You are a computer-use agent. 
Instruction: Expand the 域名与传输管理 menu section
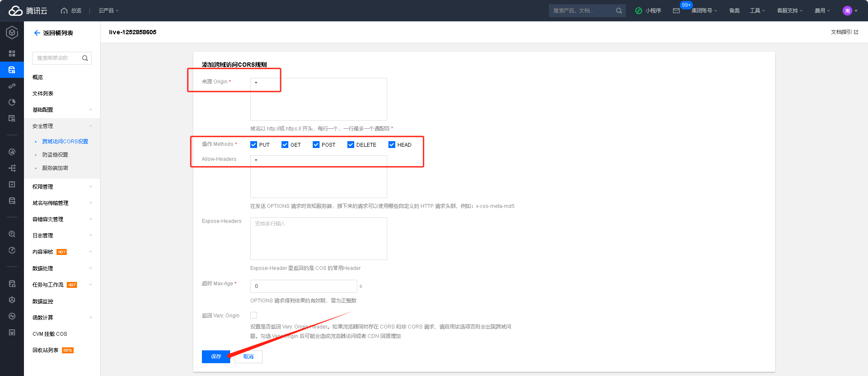tap(62, 203)
